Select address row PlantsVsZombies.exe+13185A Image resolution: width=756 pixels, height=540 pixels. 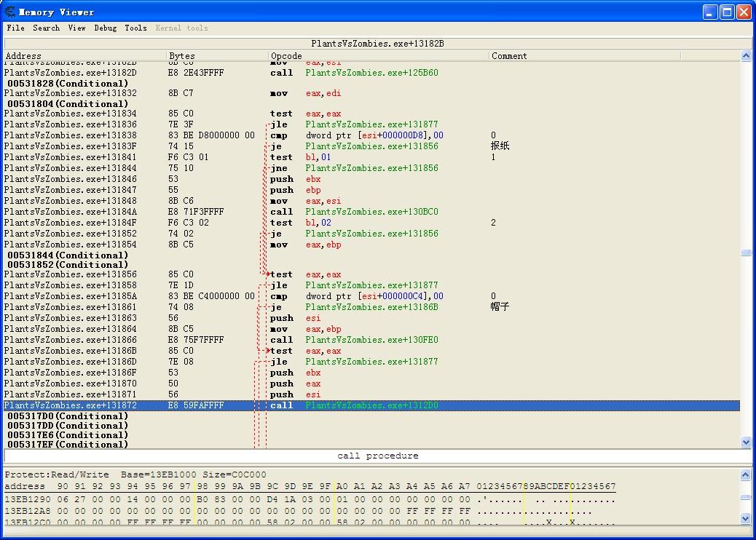click(x=371, y=296)
